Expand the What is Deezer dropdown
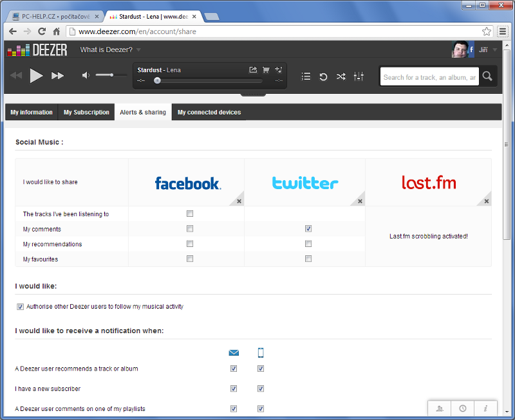Screen dimensions: 515x420 [138, 50]
